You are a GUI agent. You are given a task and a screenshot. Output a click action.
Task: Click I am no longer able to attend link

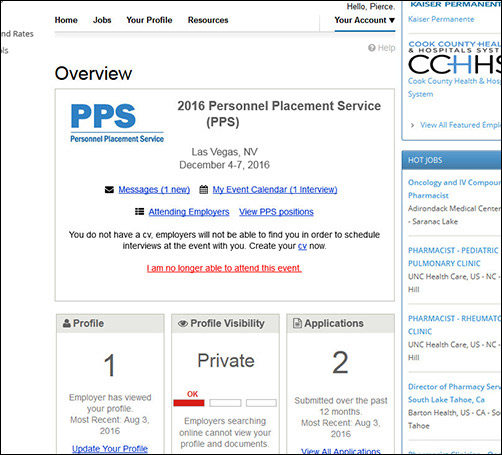point(224,268)
